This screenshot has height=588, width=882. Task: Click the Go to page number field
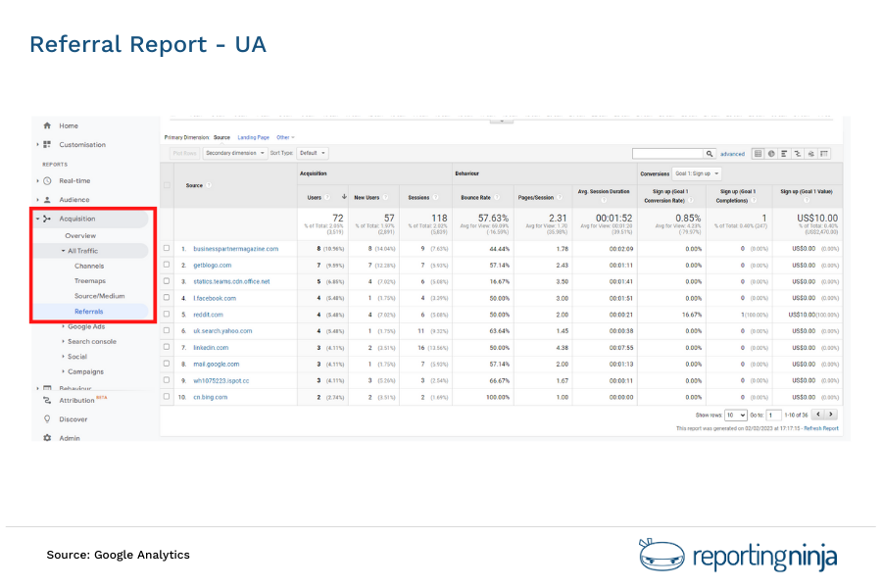pyautogui.click(x=774, y=416)
